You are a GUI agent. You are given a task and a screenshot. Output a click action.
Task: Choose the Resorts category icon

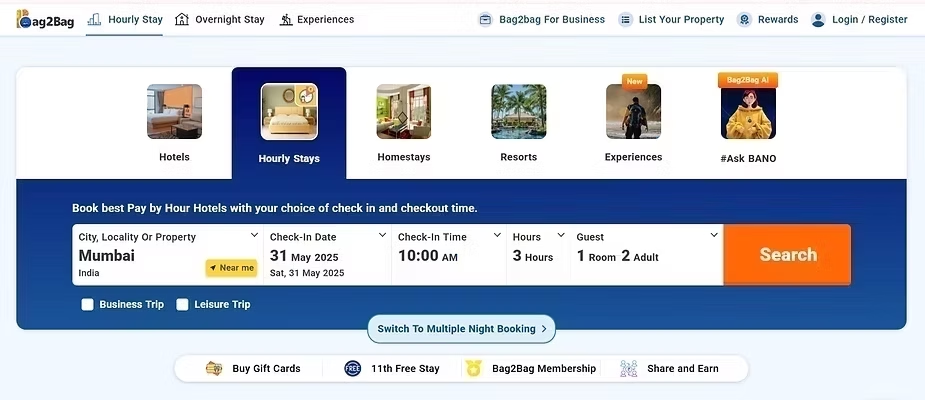click(x=519, y=112)
